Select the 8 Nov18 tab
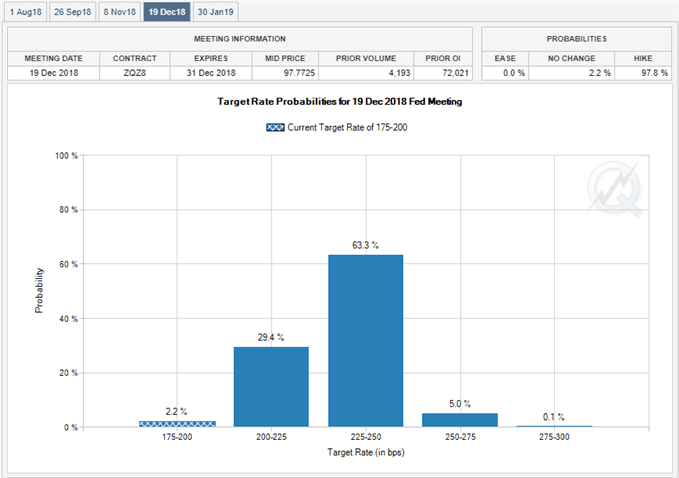Image resolution: width=679 pixels, height=478 pixels. pos(120,12)
